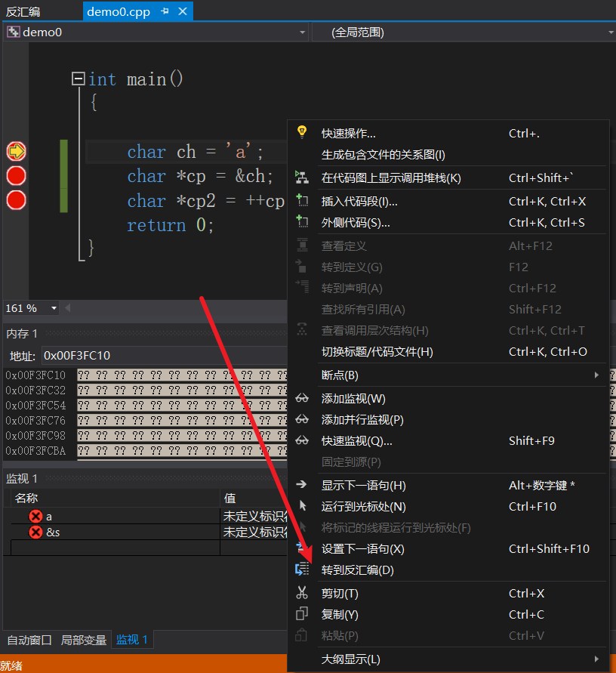
Task: Switch to the 自动窗口 tab
Action: (29, 640)
